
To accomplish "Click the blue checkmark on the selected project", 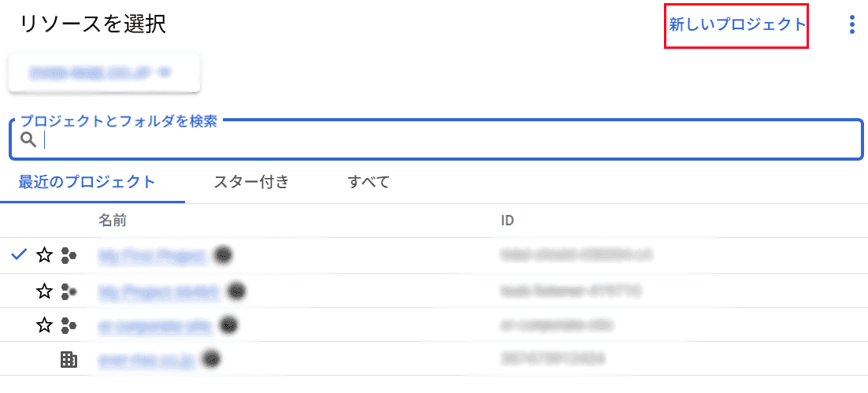I will [x=20, y=254].
